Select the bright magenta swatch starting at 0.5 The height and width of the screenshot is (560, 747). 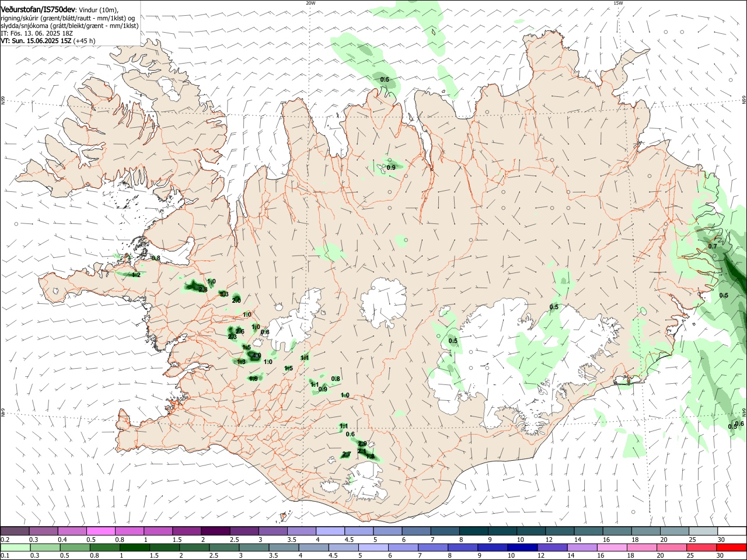101,531
